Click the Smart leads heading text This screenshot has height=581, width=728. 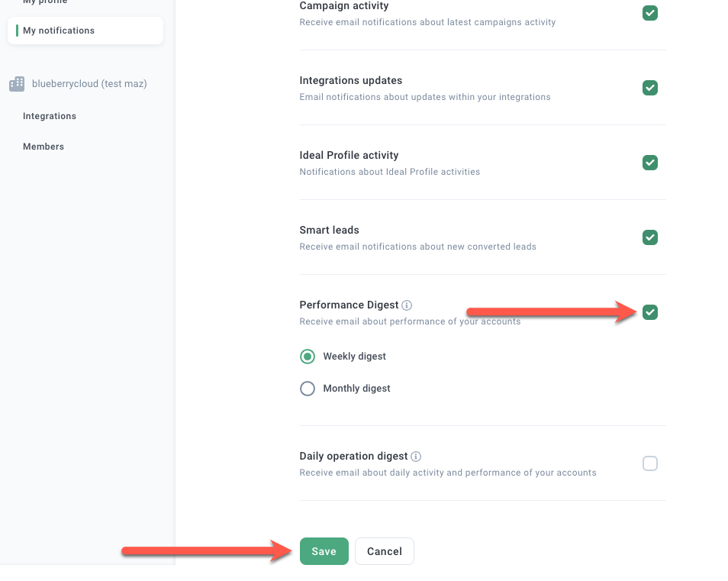click(329, 230)
